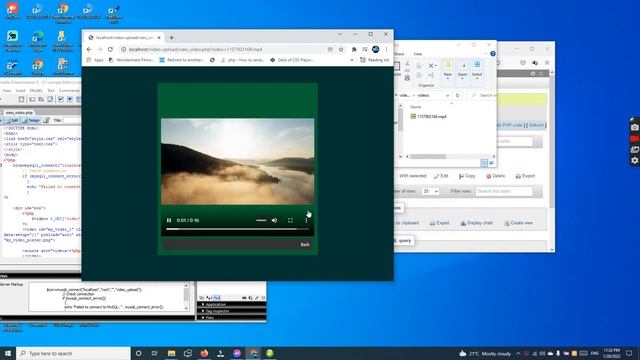The image size is (640, 360).
Task: Seek on the video progress bar
Action: tap(238, 229)
